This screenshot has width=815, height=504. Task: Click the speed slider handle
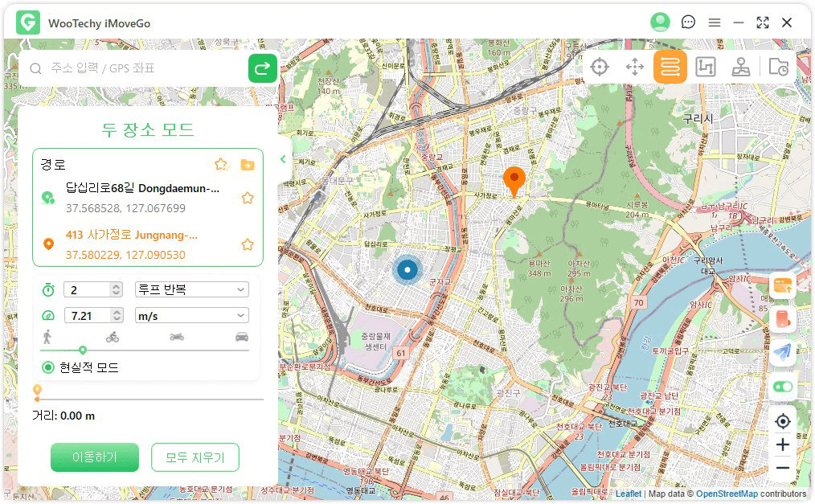pyautogui.click(x=83, y=350)
